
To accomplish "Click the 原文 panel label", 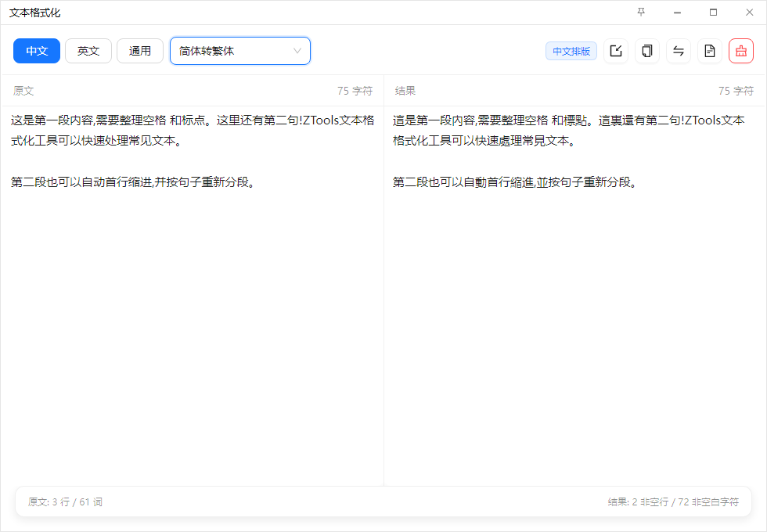I will pyautogui.click(x=23, y=91).
